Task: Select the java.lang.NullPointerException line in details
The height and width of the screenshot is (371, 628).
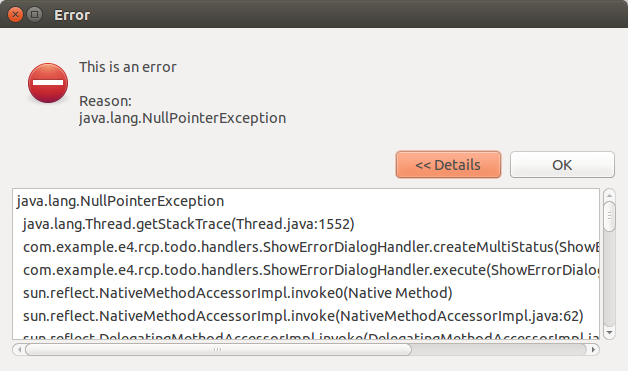Action: 121,201
